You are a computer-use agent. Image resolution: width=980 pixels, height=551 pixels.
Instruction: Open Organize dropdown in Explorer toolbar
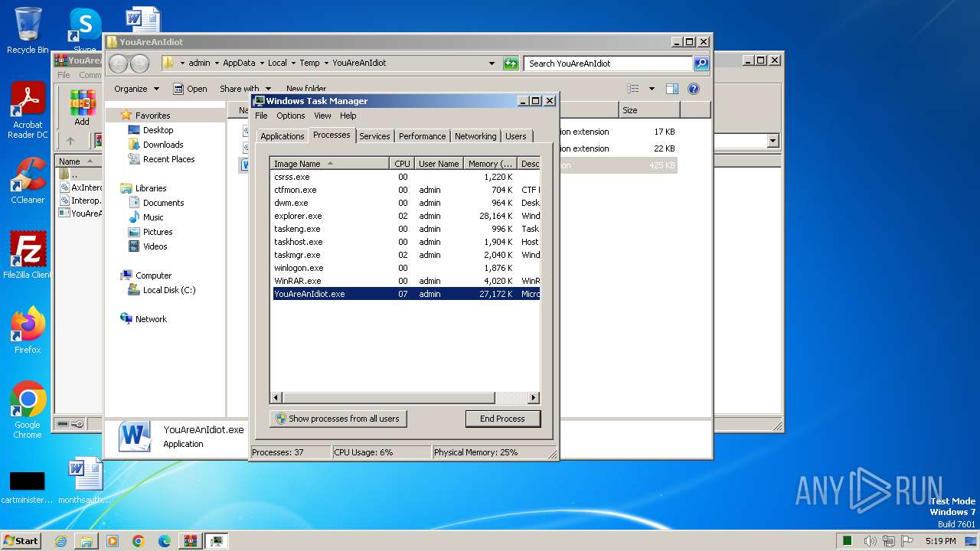(136, 89)
